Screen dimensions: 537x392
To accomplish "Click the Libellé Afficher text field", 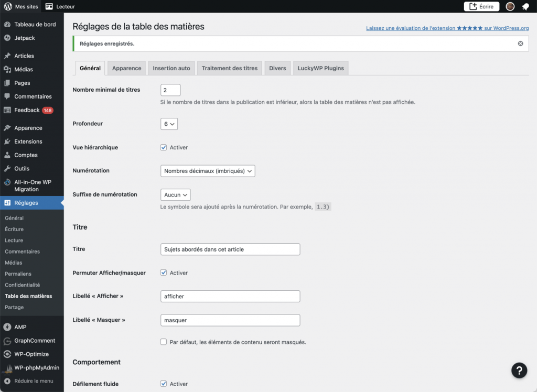I will (x=230, y=297).
